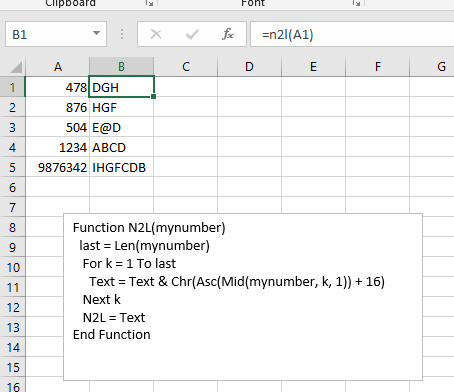Click cell A4 containing 1234
The height and width of the screenshot is (392, 454).
pyautogui.click(x=57, y=147)
